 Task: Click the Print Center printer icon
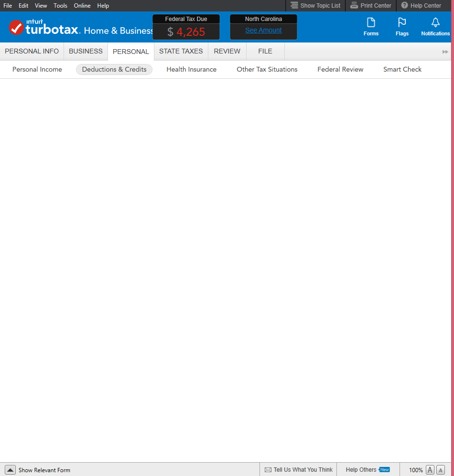(x=354, y=6)
